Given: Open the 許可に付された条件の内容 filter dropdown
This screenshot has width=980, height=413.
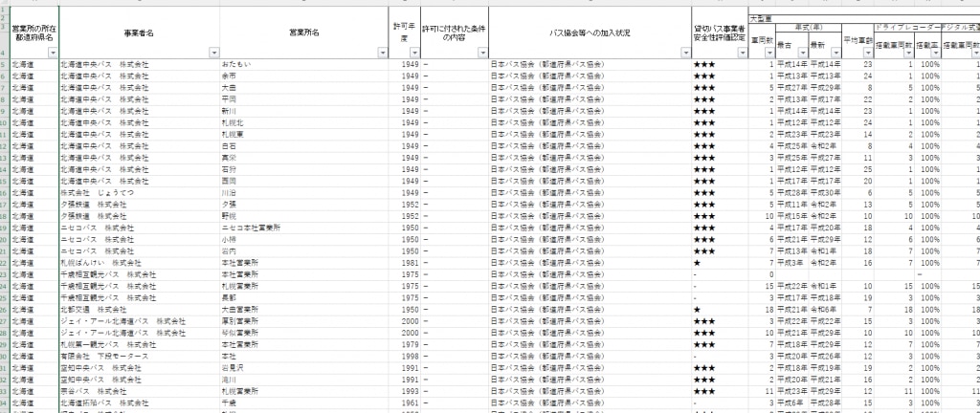Looking at the screenshot, I should click(x=480, y=54).
